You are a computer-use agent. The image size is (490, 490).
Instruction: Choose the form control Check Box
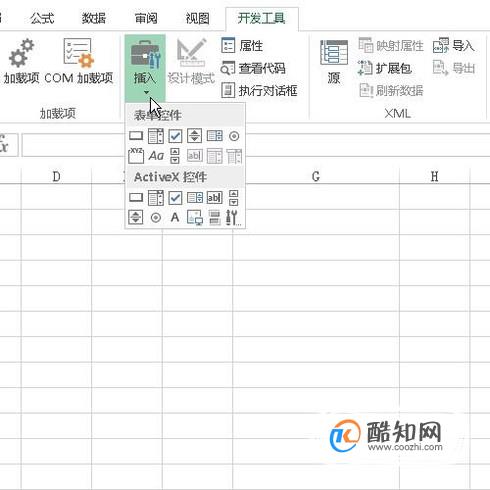(175, 136)
